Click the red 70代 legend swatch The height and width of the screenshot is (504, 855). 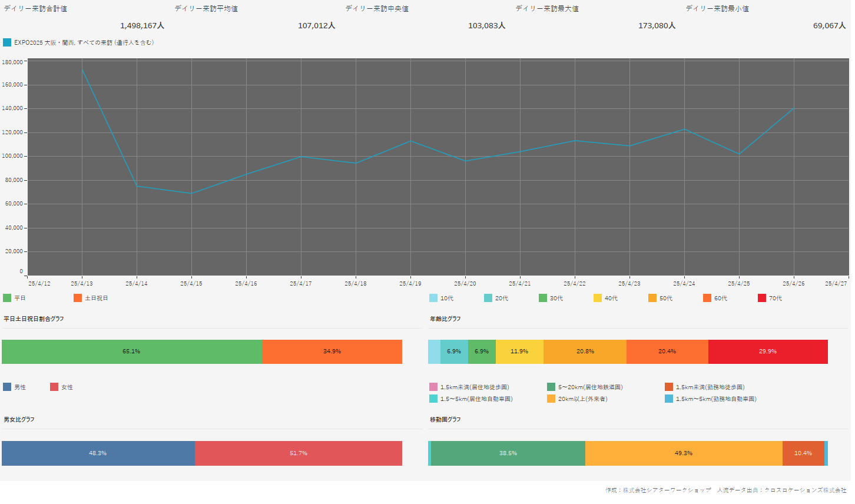[762, 298]
